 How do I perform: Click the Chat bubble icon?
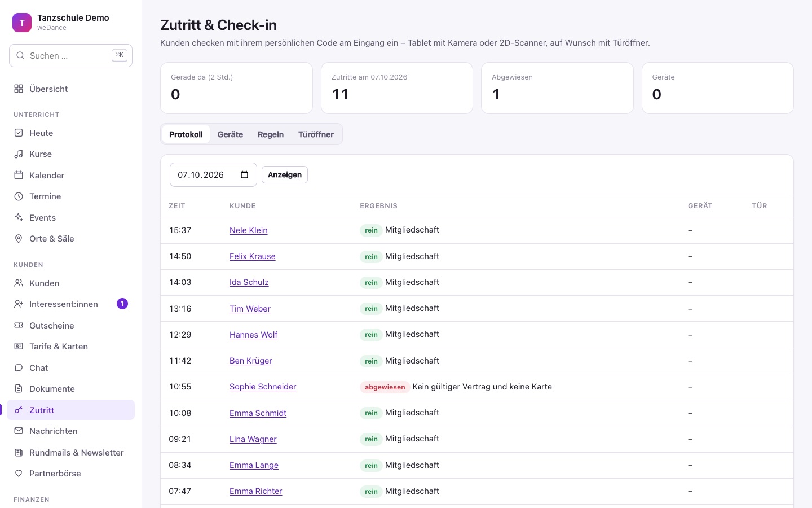click(x=19, y=367)
